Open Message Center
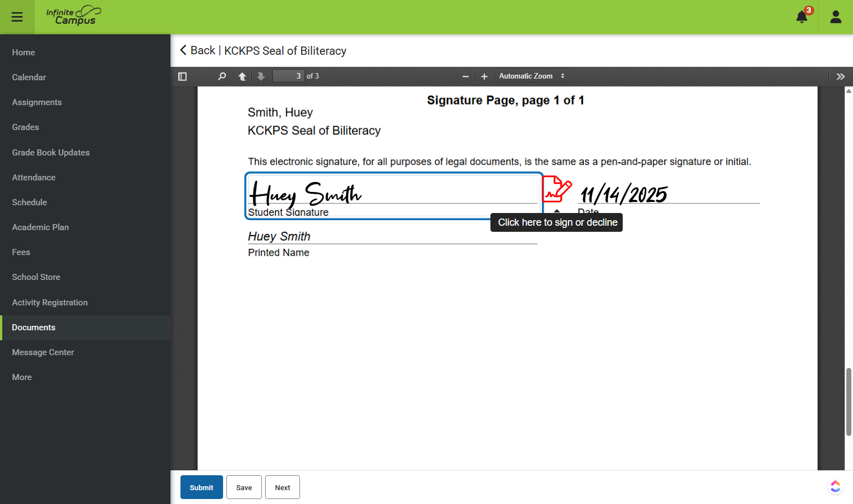 coord(85,352)
